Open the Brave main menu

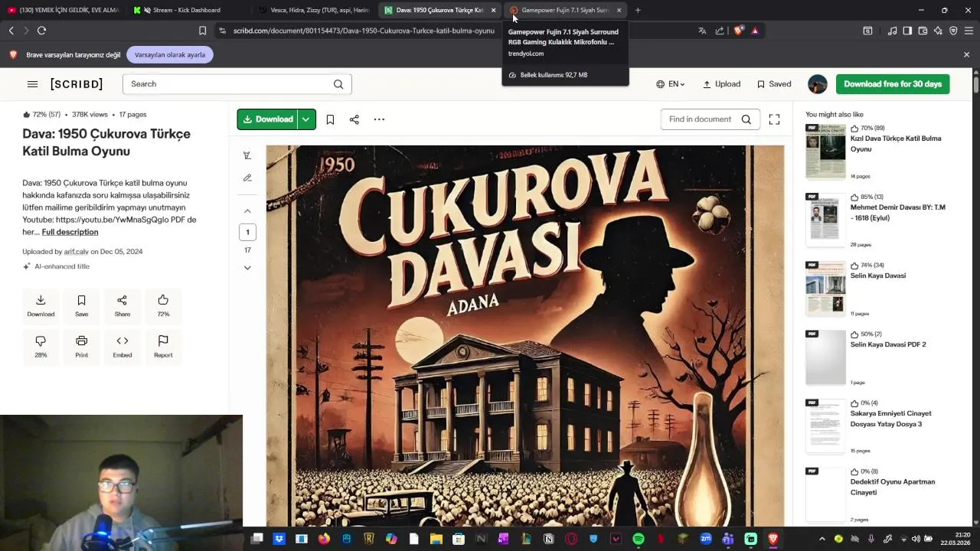[x=969, y=31]
